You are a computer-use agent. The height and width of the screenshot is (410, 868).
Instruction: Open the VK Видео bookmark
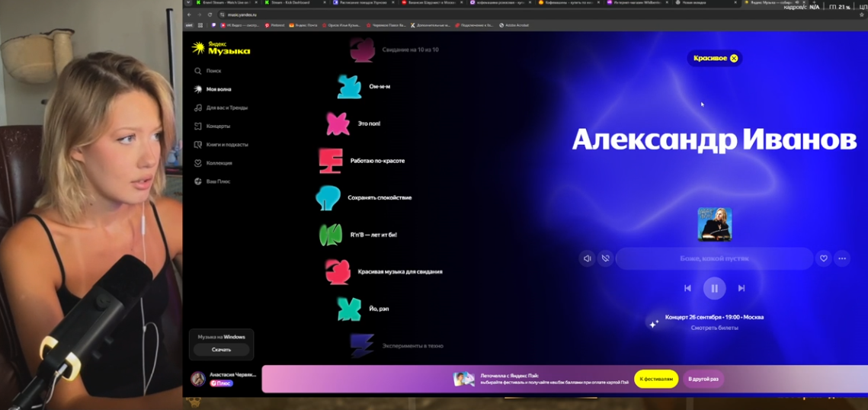point(241,25)
